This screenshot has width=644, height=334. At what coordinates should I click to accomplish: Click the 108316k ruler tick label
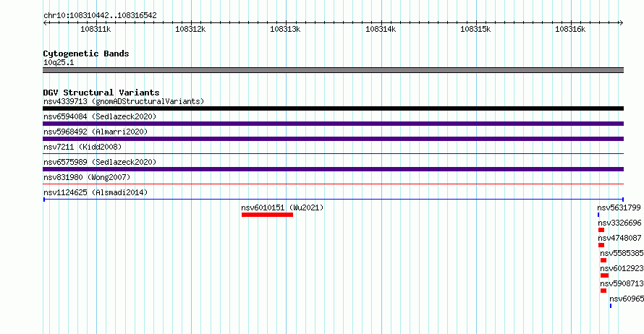pos(570,29)
